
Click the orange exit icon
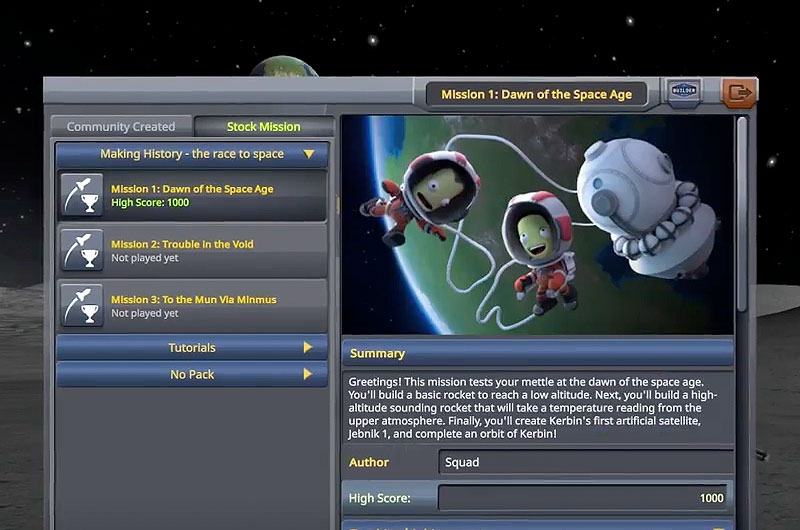(737, 93)
